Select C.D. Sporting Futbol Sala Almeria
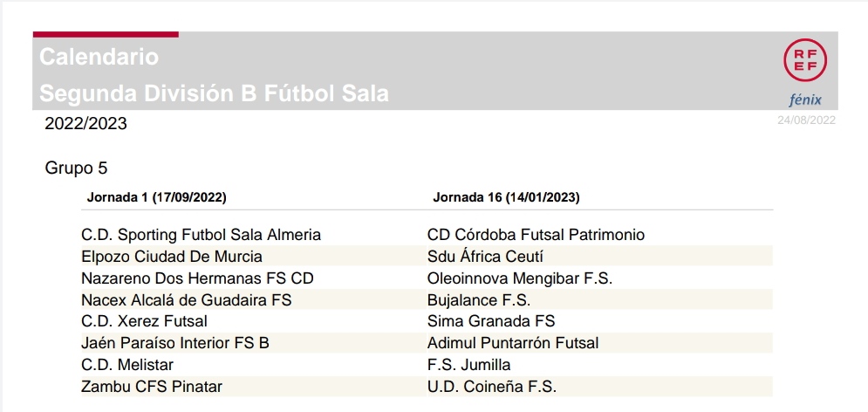This screenshot has width=868, height=412. (x=201, y=235)
